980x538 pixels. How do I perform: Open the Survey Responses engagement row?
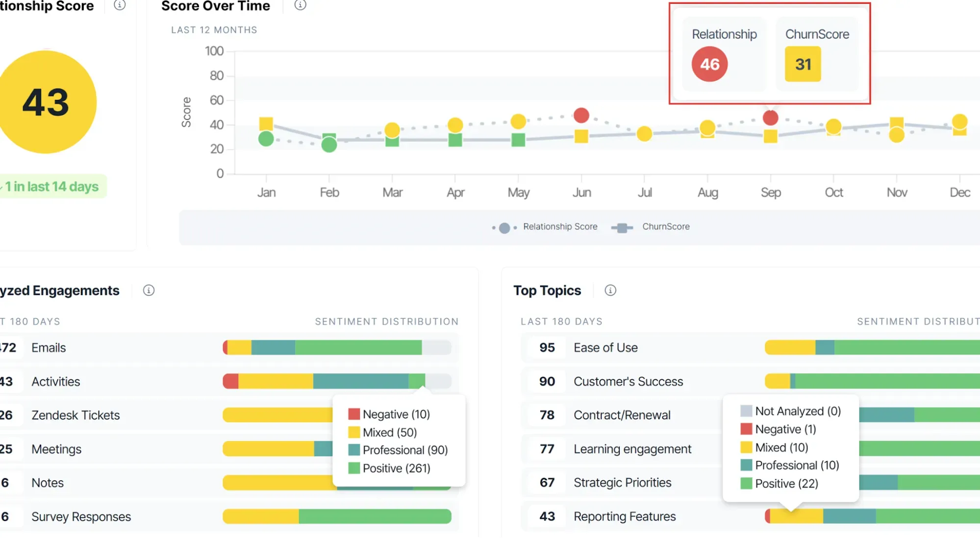[x=229, y=517]
